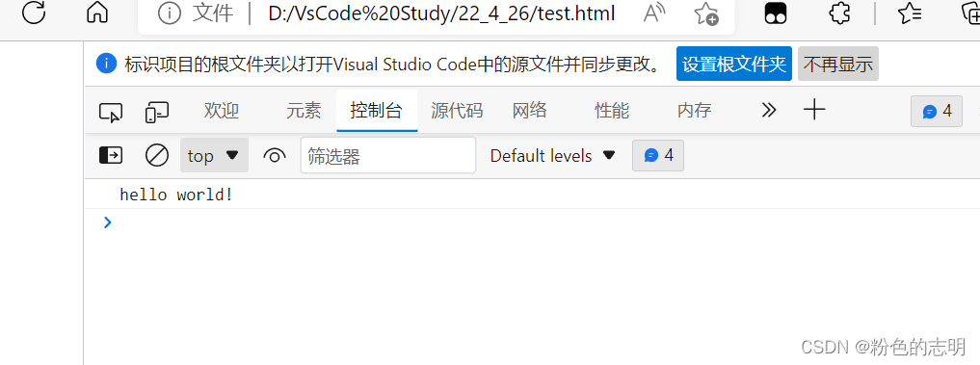Select the 控制台 tab
Image resolution: width=980 pixels, height=365 pixels.
[376, 111]
